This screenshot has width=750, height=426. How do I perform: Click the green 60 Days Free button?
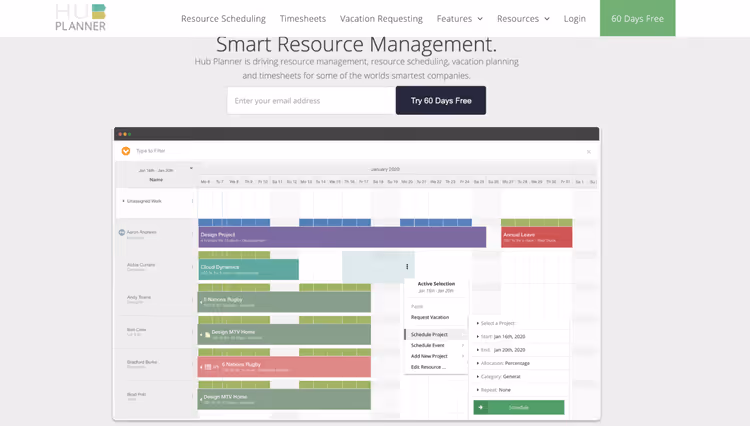click(x=638, y=18)
